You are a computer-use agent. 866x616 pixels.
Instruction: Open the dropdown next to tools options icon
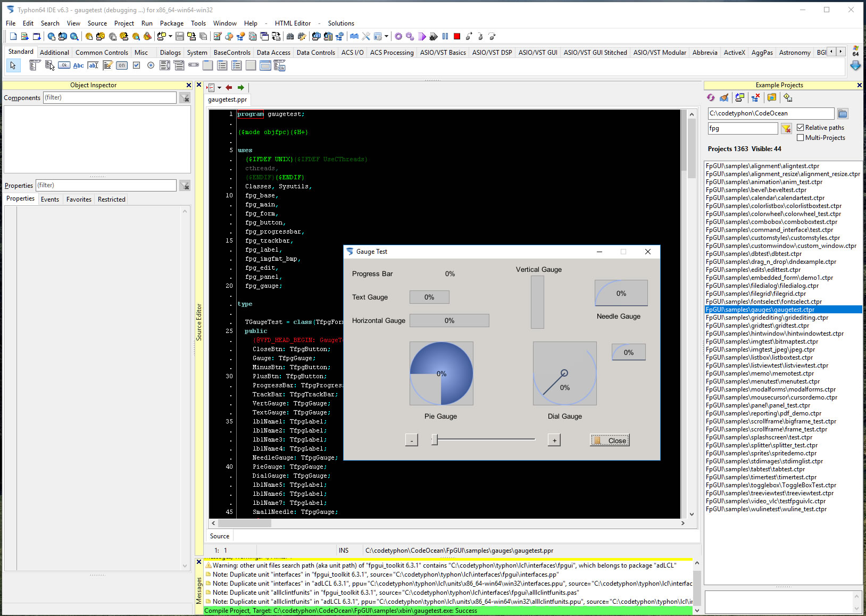pyautogui.click(x=386, y=36)
